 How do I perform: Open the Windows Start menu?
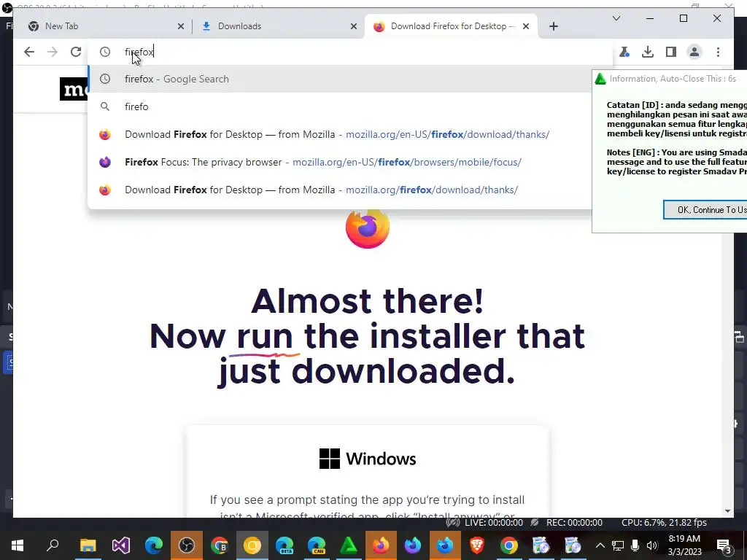(x=18, y=545)
